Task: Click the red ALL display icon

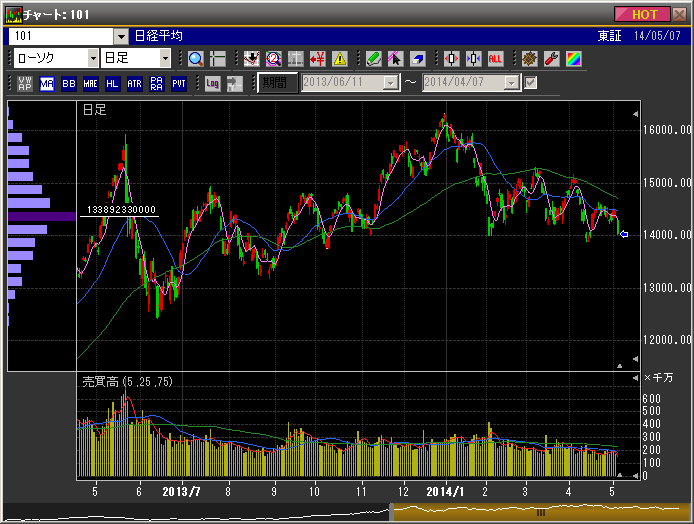Action: (495, 59)
